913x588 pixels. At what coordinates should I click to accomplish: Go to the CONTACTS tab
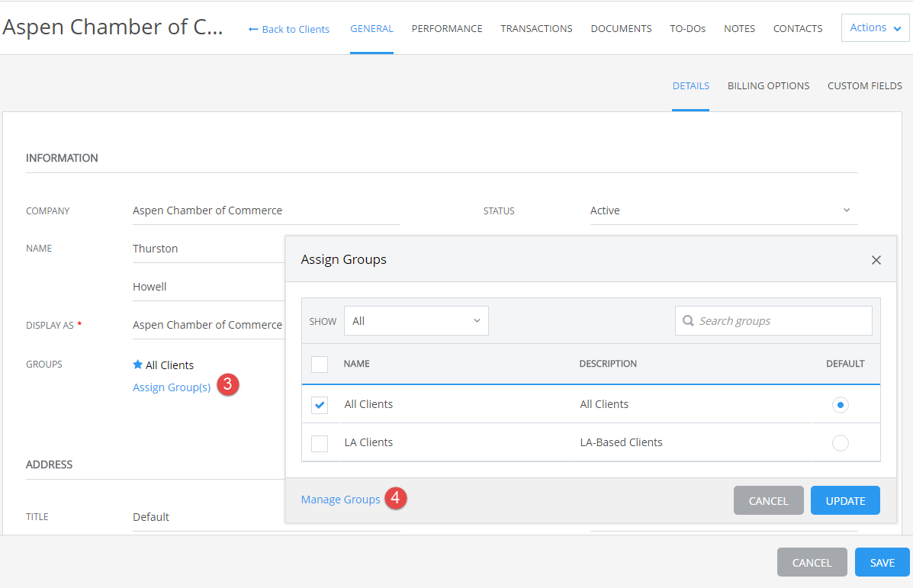(x=797, y=28)
